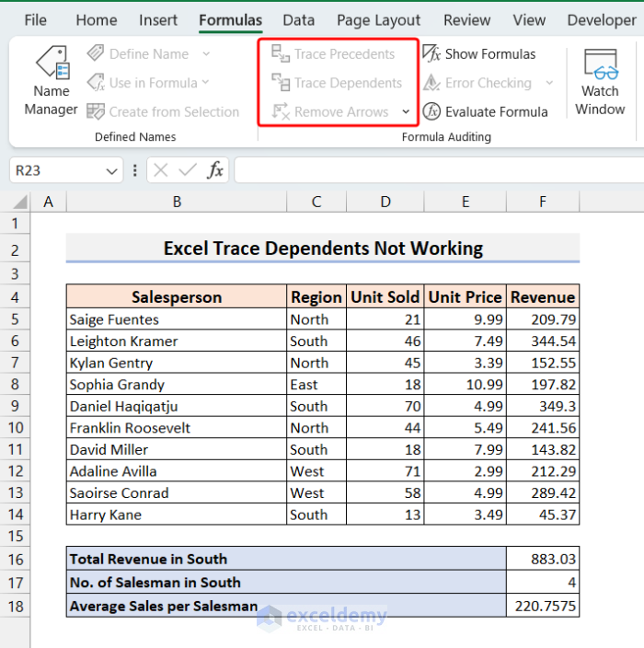The height and width of the screenshot is (648, 644).
Task: Switch to the Review tab
Action: pos(466,20)
